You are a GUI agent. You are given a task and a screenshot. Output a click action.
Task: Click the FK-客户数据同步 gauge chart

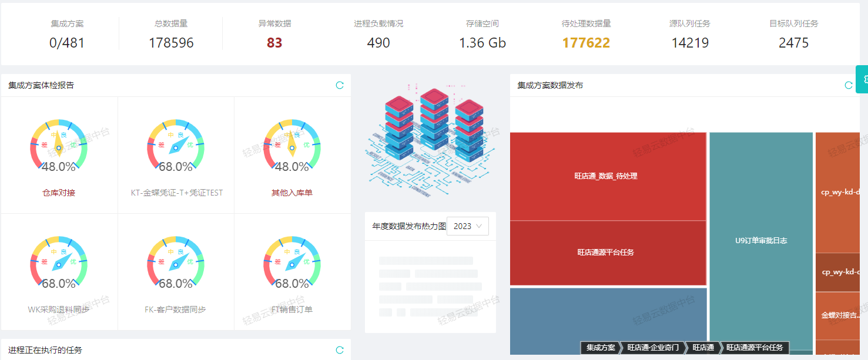pos(176,263)
